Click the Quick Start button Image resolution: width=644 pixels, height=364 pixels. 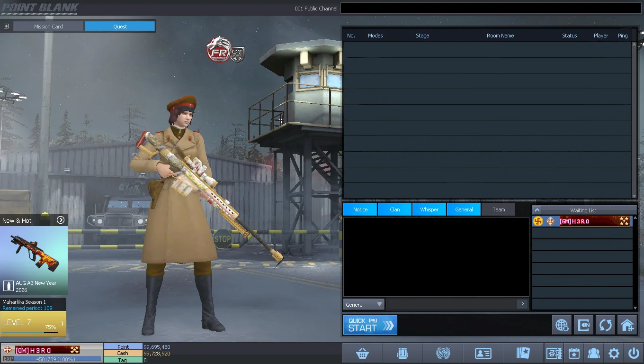(x=370, y=325)
